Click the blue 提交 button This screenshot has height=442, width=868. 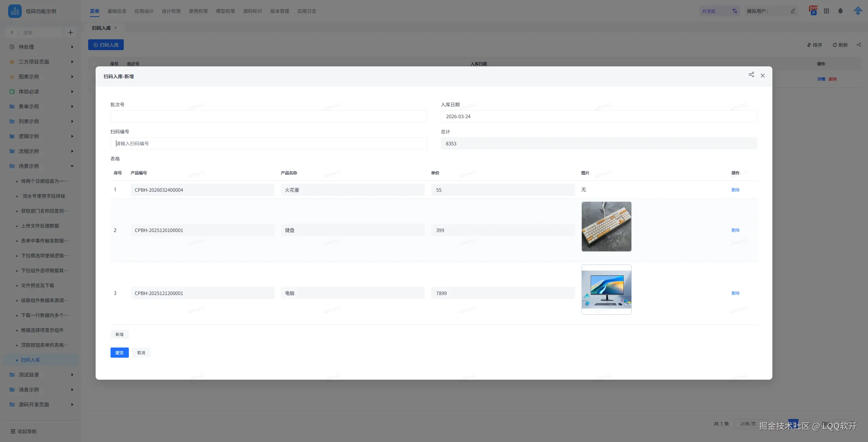tap(119, 353)
